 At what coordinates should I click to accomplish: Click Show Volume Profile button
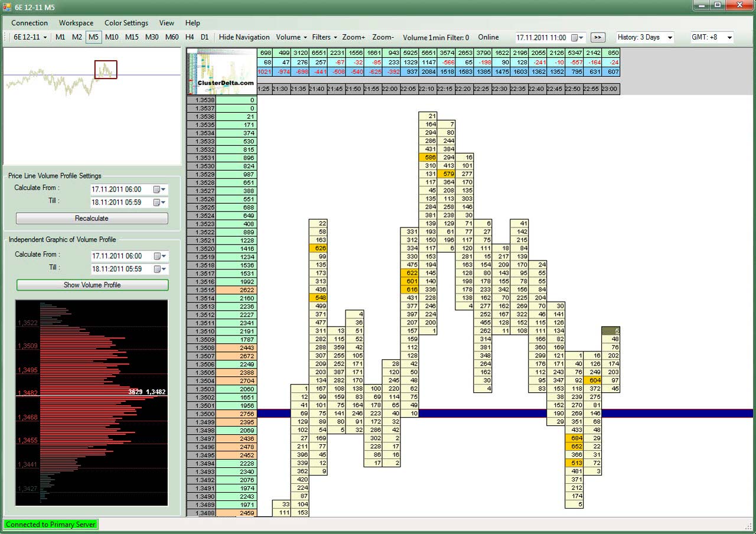(92, 285)
